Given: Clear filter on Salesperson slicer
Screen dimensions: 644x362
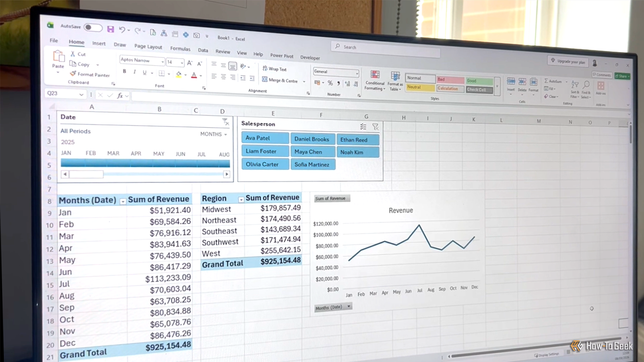Looking at the screenshot, I should [x=376, y=127].
